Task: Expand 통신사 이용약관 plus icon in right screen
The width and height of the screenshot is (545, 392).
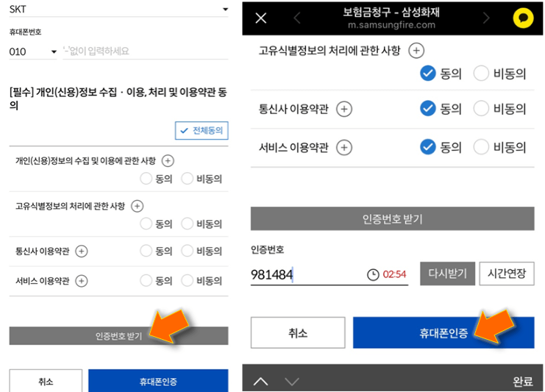Action: (x=344, y=109)
